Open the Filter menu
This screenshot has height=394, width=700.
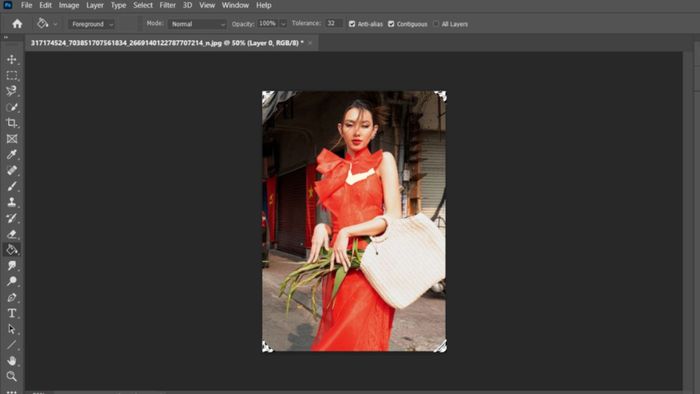tap(167, 5)
